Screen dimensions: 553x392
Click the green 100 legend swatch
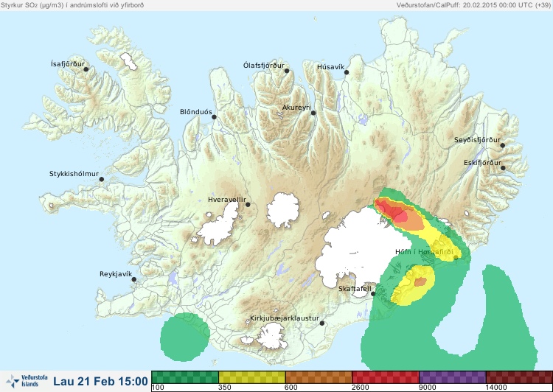185,377
